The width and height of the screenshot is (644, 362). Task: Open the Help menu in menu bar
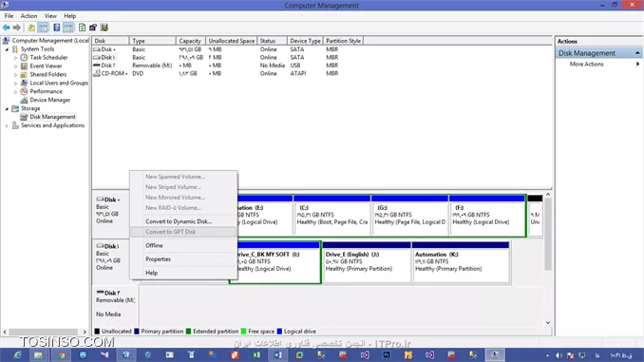coord(70,16)
